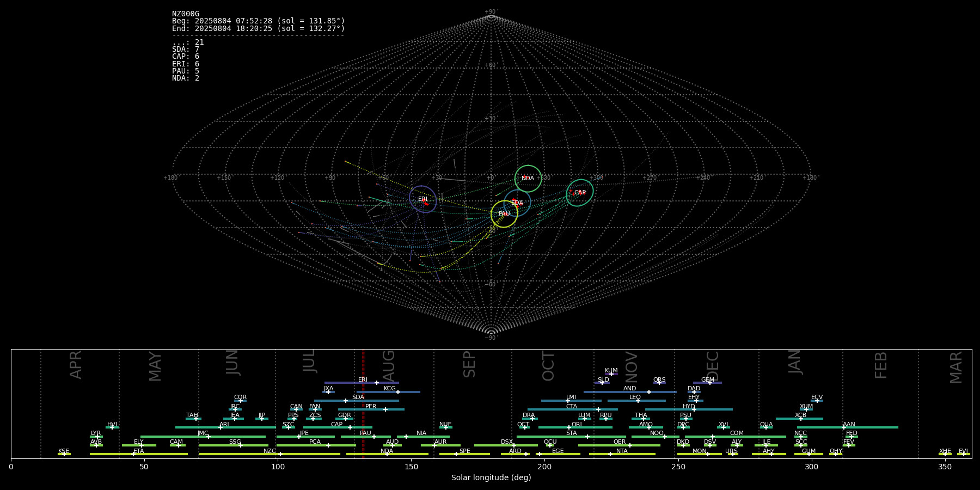Click the HYD shower label in timeline
Image resolution: width=980 pixels, height=490 pixels.
(689, 407)
